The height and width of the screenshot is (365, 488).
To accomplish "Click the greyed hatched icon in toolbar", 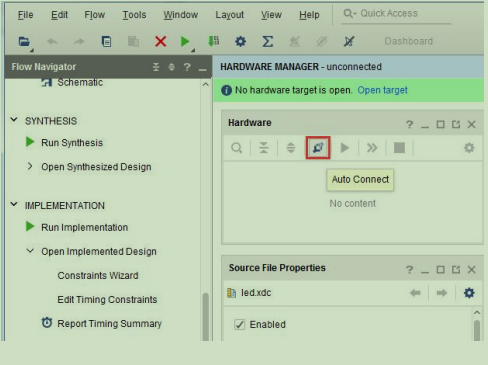I will (322, 42).
